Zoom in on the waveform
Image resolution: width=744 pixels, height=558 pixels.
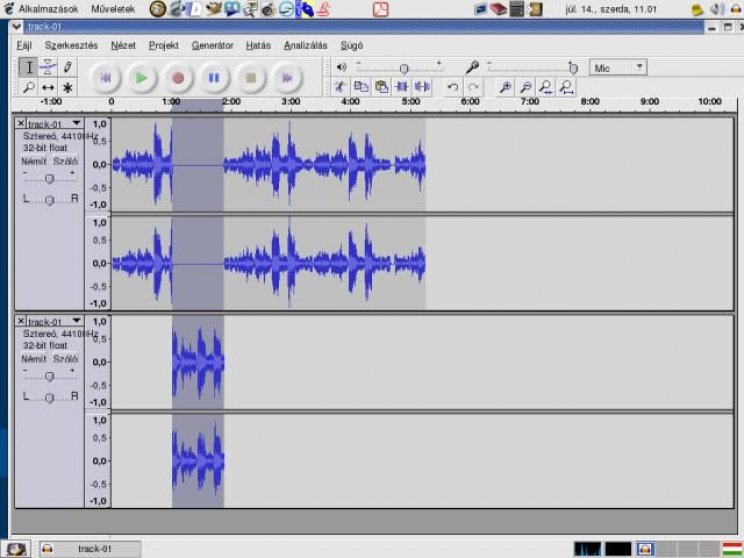point(505,87)
